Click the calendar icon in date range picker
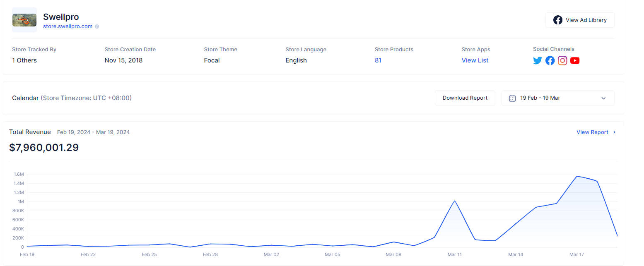This screenshot has height=266, width=644. tap(512, 98)
